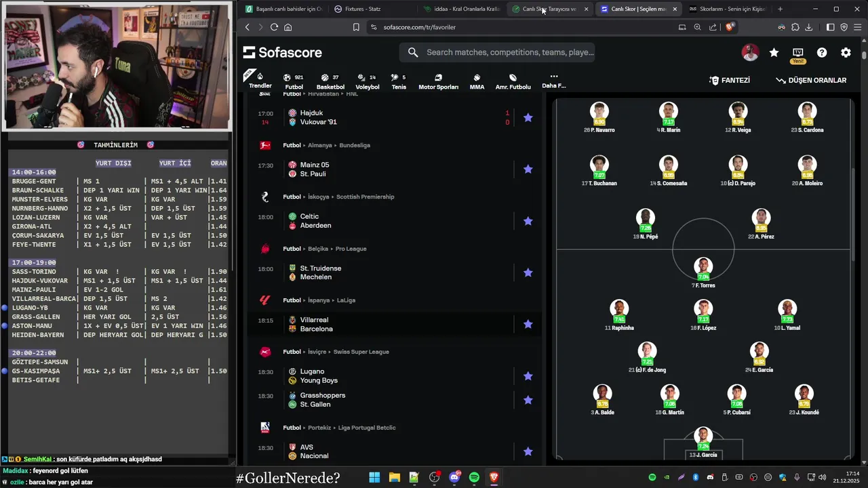
Task: Select Raphinha in the lineup
Action: (x=619, y=316)
